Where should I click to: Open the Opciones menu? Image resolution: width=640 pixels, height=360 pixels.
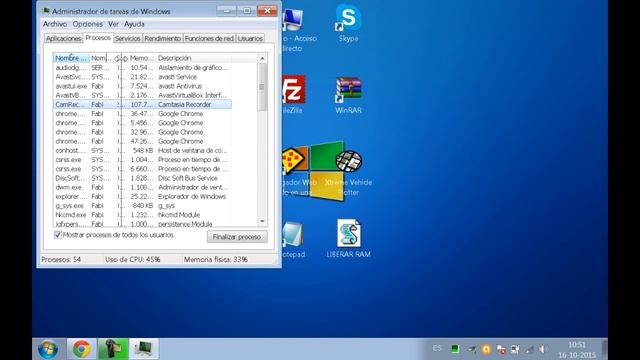(87, 24)
